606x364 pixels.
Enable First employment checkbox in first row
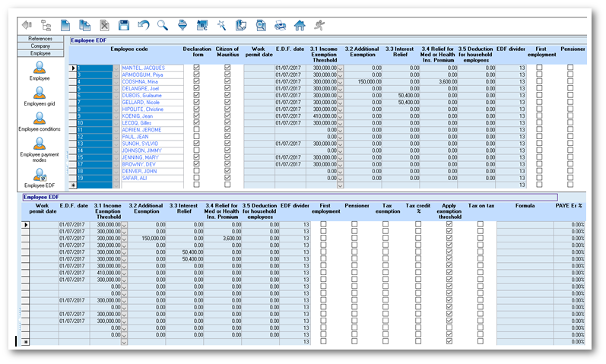539,68
